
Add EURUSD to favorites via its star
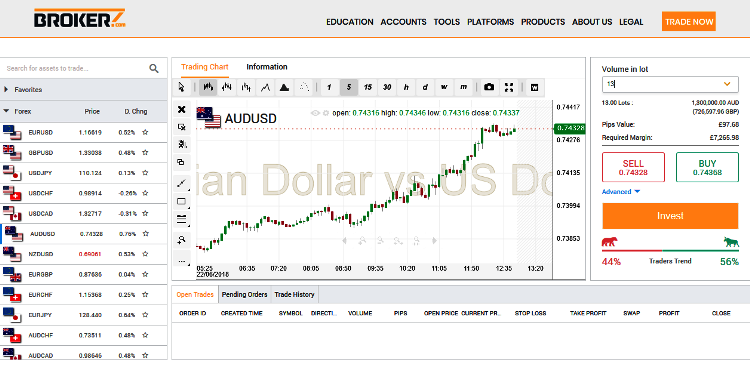coord(145,132)
